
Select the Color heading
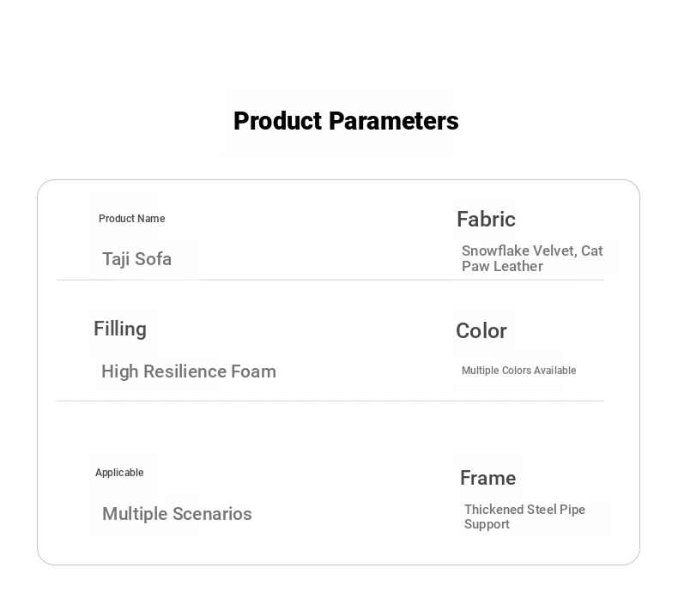[x=481, y=331]
